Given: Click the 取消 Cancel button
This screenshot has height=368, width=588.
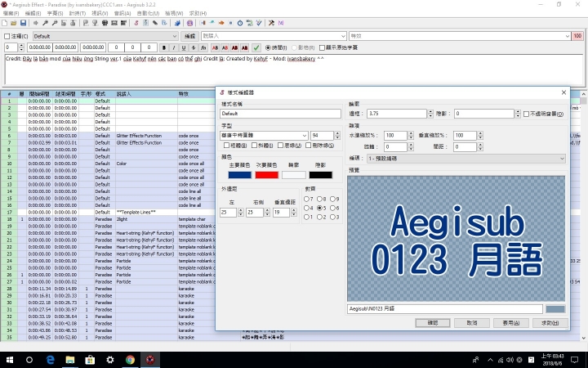Looking at the screenshot, I should [x=472, y=323].
